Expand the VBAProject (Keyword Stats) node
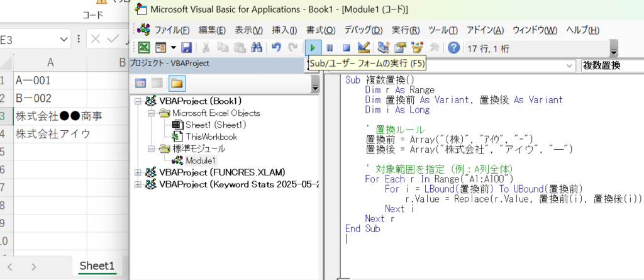 [138, 184]
